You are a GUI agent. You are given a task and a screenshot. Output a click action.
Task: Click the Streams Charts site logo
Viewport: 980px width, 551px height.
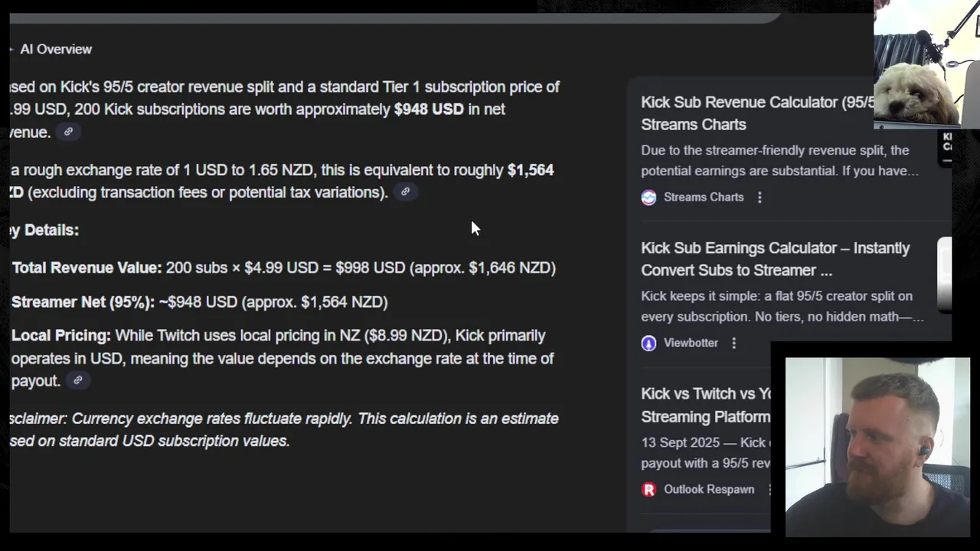[648, 197]
